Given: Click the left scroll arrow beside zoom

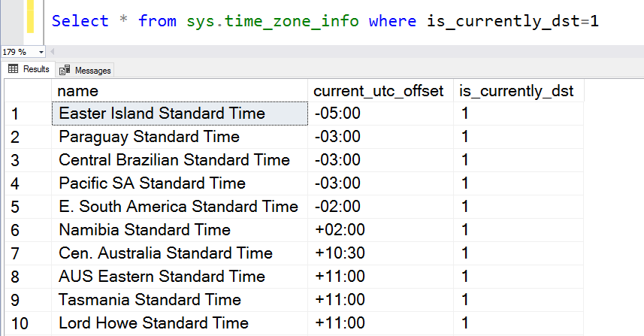Looking at the screenshot, I should (52, 52).
